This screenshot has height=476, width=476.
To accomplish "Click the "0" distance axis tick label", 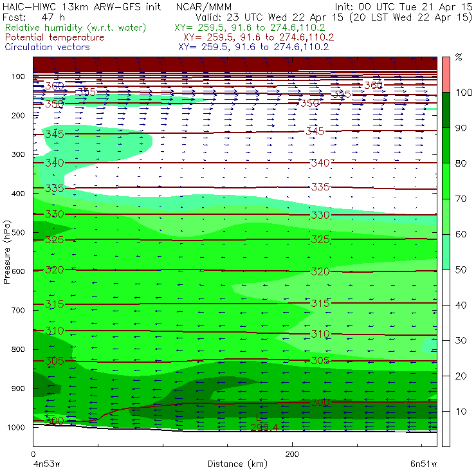I will [33, 454].
